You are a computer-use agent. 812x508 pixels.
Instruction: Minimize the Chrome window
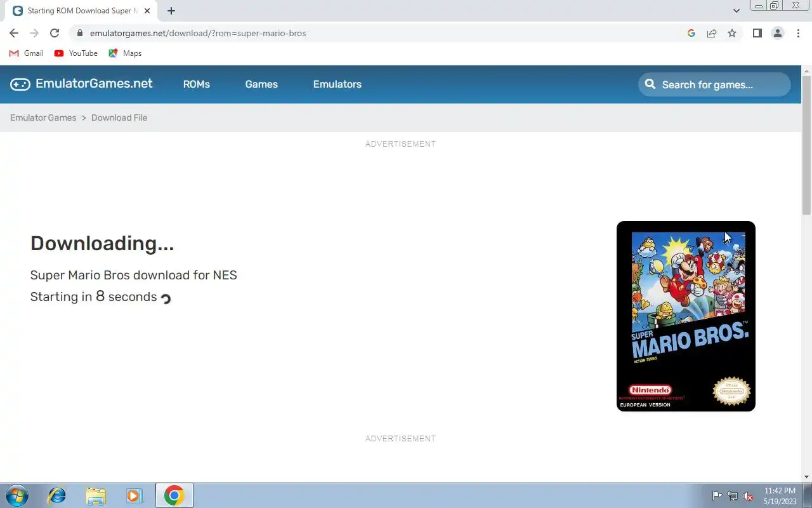(x=758, y=6)
